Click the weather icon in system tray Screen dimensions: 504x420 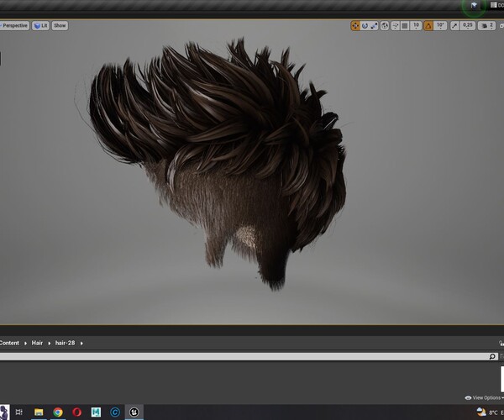point(481,412)
